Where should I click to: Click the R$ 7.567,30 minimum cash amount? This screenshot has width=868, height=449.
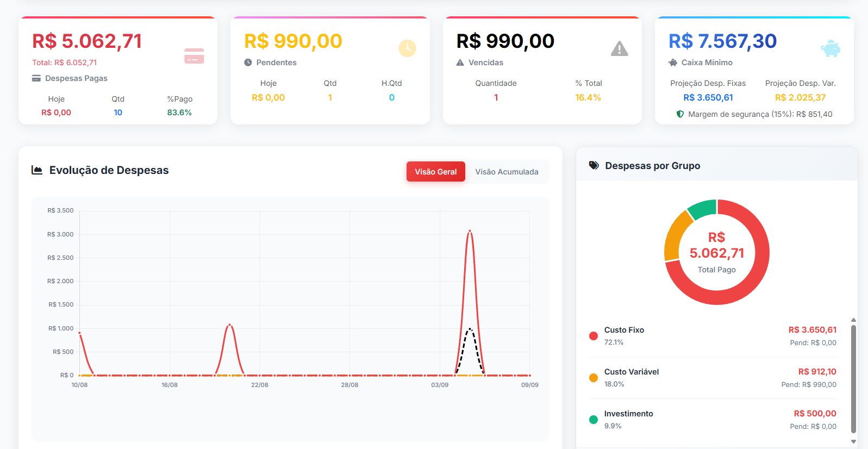click(723, 41)
